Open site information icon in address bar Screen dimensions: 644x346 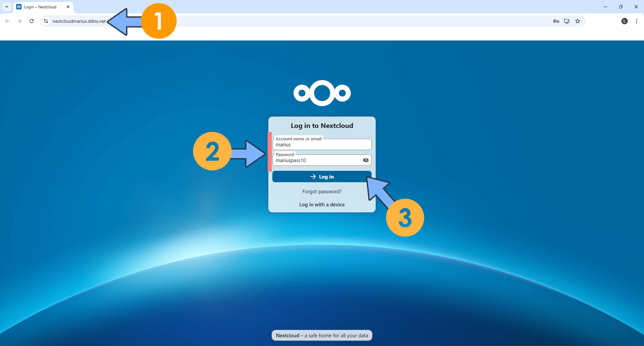point(46,21)
